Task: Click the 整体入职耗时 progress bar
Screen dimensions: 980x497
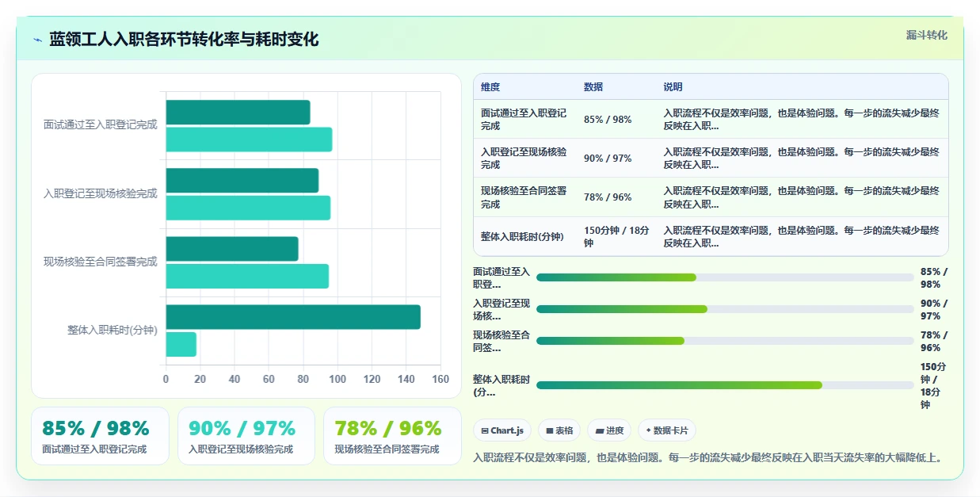Action: [725, 385]
